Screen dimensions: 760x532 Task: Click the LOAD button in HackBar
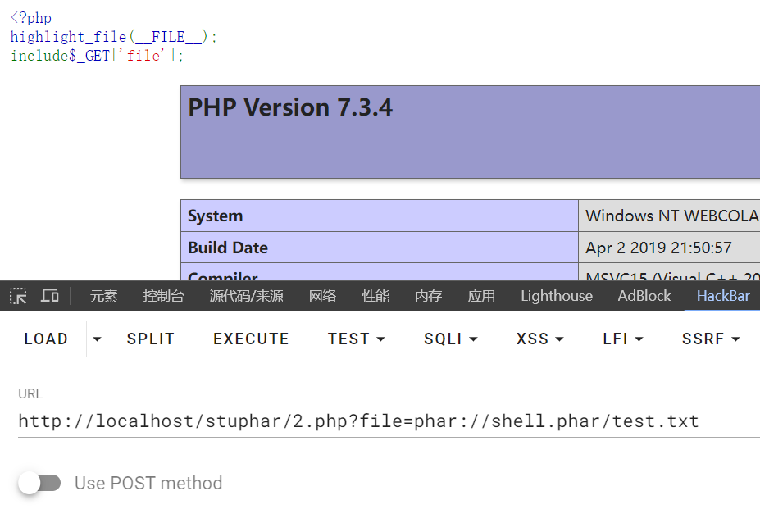46,339
